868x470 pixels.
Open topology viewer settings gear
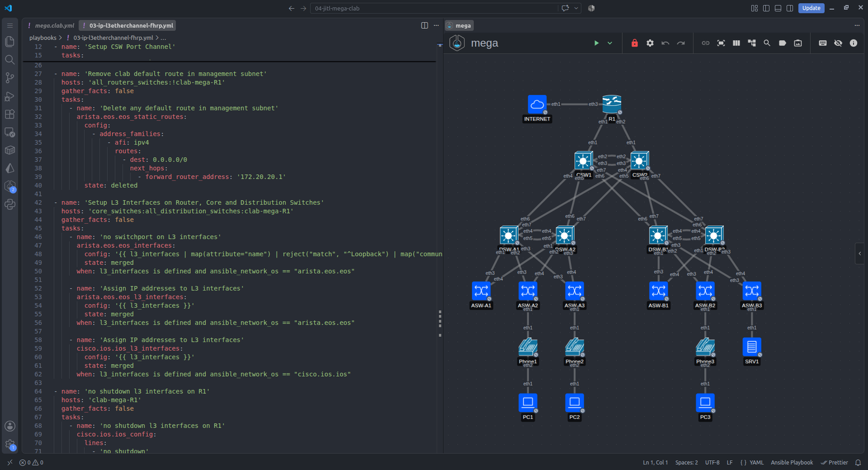[650, 43]
